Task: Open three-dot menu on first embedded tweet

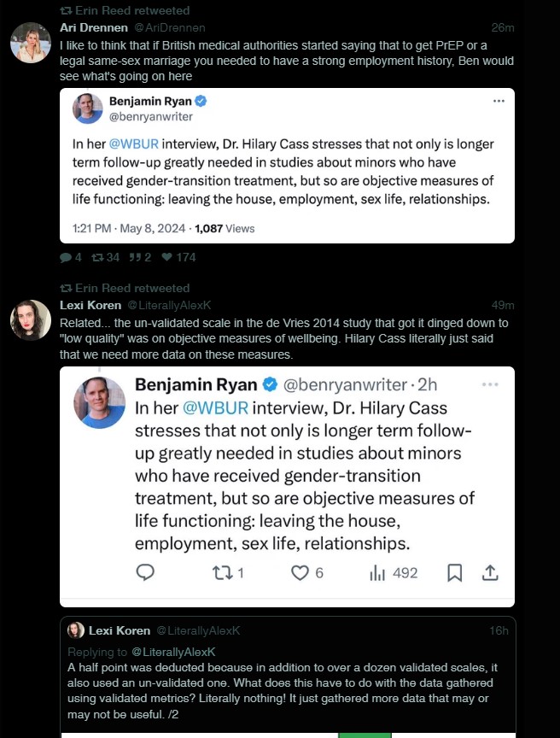Action: click(x=499, y=101)
